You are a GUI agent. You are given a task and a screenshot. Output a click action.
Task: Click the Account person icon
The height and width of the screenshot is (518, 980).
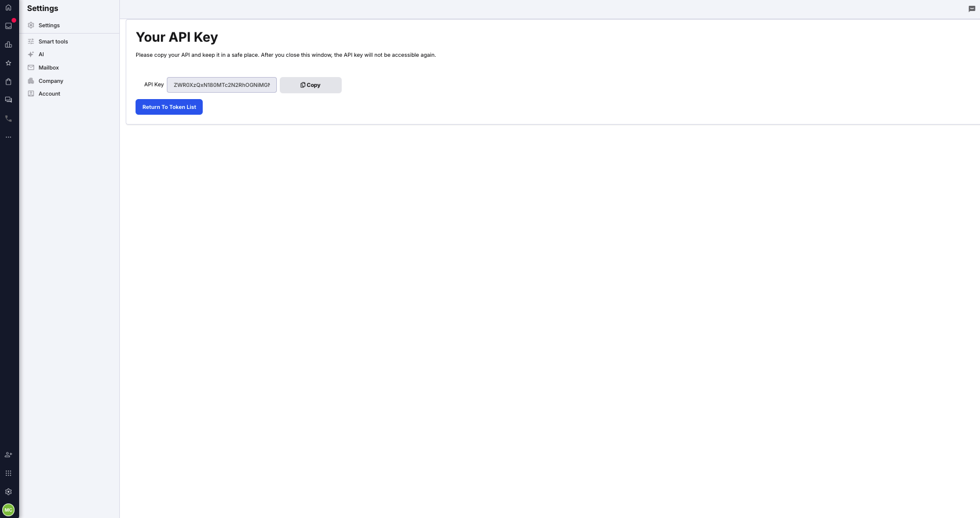[x=31, y=94]
